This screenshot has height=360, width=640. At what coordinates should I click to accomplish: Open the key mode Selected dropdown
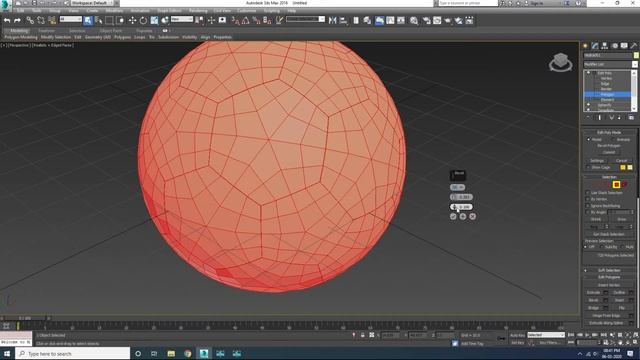[546, 335]
